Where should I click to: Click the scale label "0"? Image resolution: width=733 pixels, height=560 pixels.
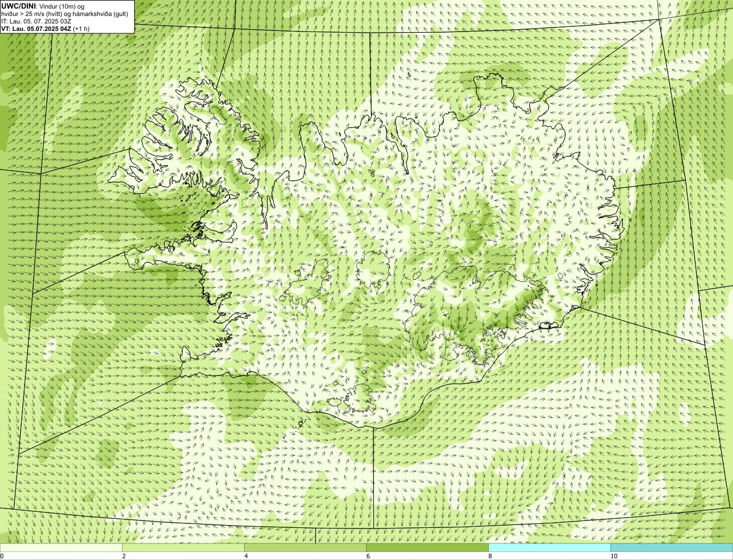[2, 556]
